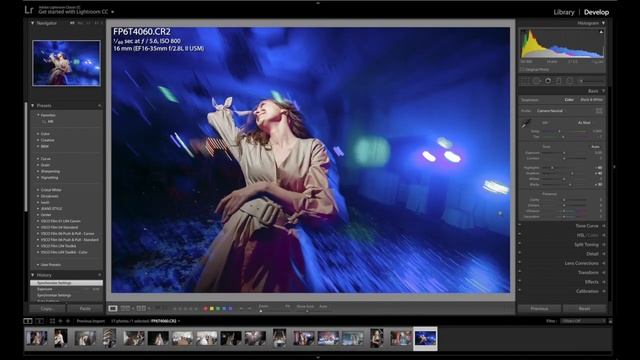Apply red color label
The image size is (640, 360).
[205, 309]
